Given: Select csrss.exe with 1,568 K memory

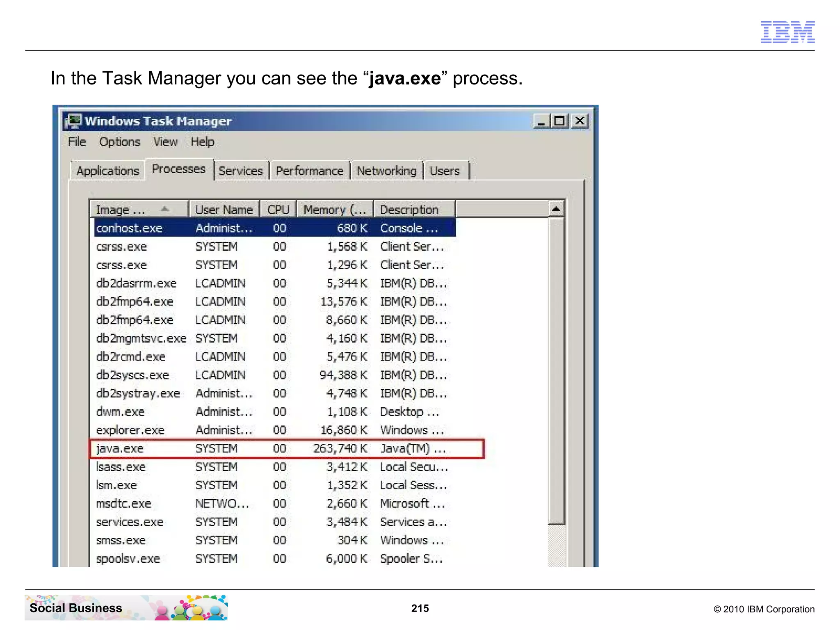Looking at the screenshot, I should [275, 247].
